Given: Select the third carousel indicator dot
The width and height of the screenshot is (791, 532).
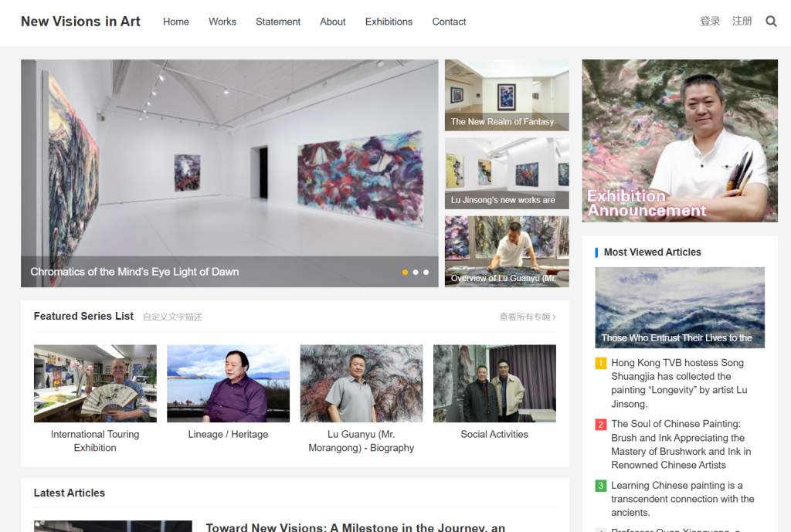Looking at the screenshot, I should tap(426, 272).
